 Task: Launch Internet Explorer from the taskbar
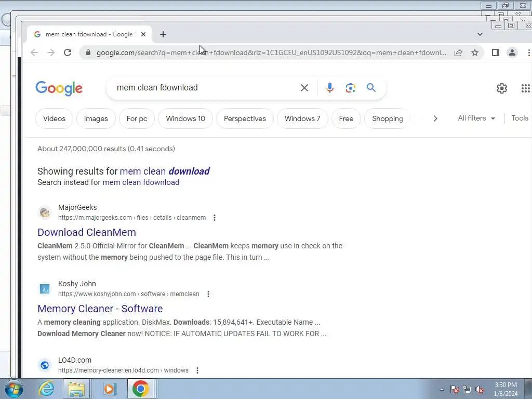coord(46,389)
